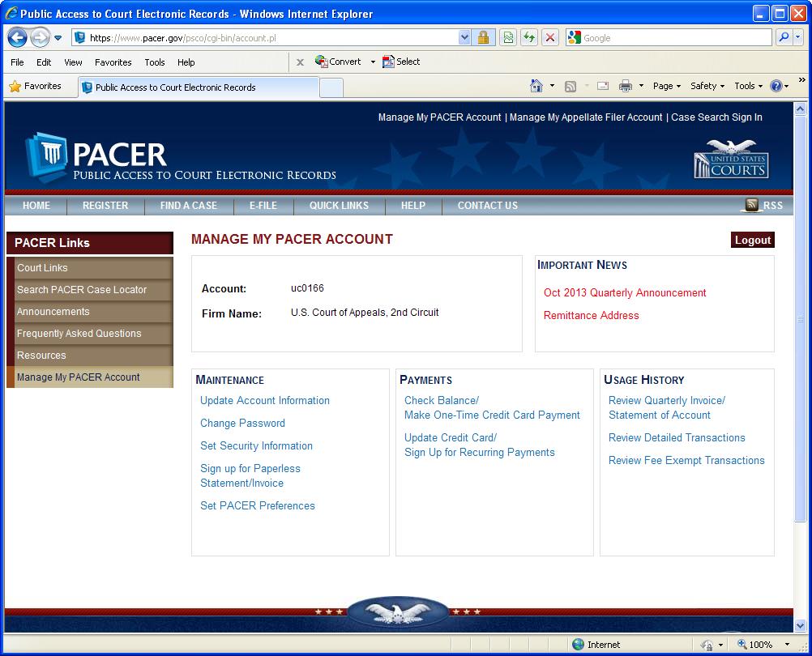Refresh the page with the Refresh icon
Viewport: 812px width, 656px height.
[529, 37]
